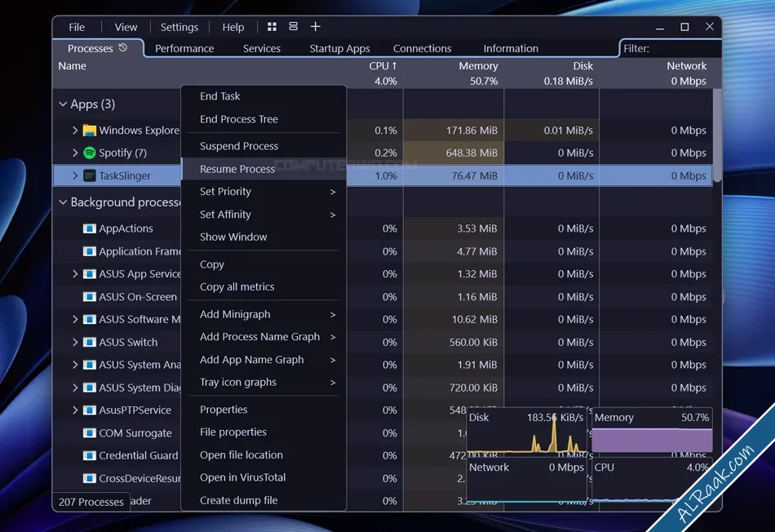Viewport: 775px width, 532px height.
Task: Sort by the Network column header
Action: (x=686, y=66)
